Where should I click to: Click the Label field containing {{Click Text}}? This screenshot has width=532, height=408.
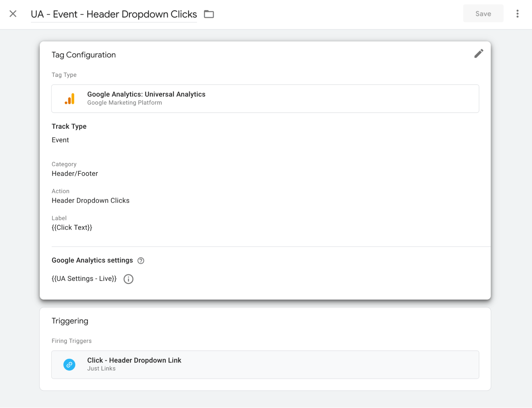click(72, 227)
